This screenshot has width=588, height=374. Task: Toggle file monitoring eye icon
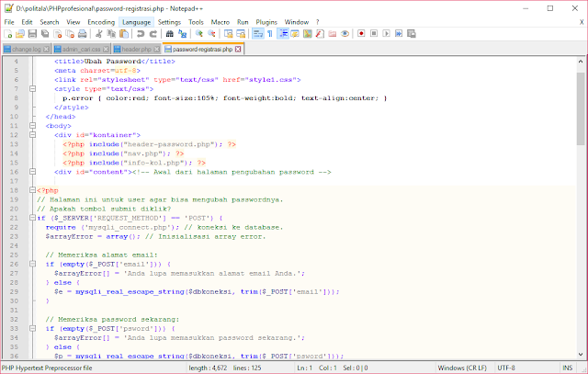click(345, 34)
